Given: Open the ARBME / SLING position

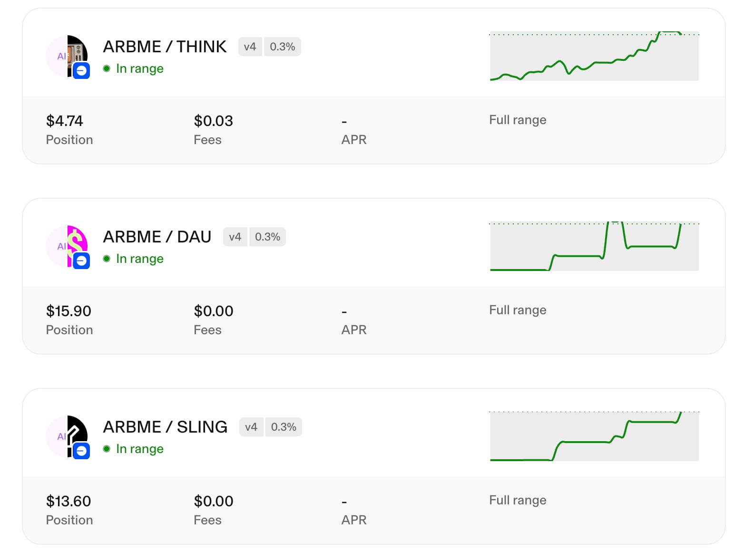Looking at the screenshot, I should (165, 427).
